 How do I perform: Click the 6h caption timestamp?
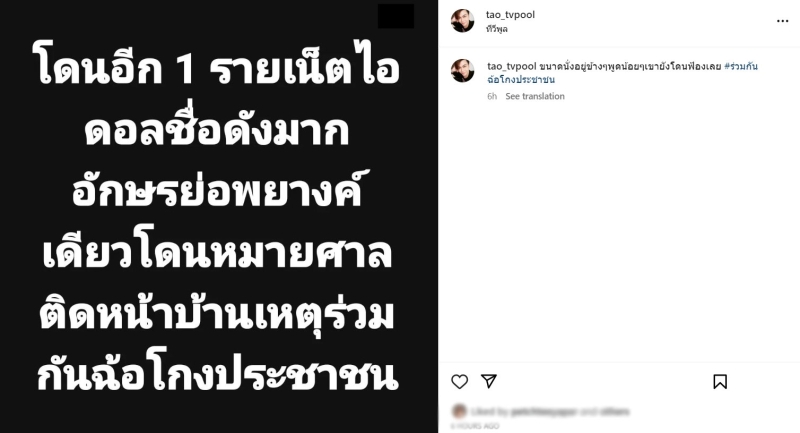492,96
